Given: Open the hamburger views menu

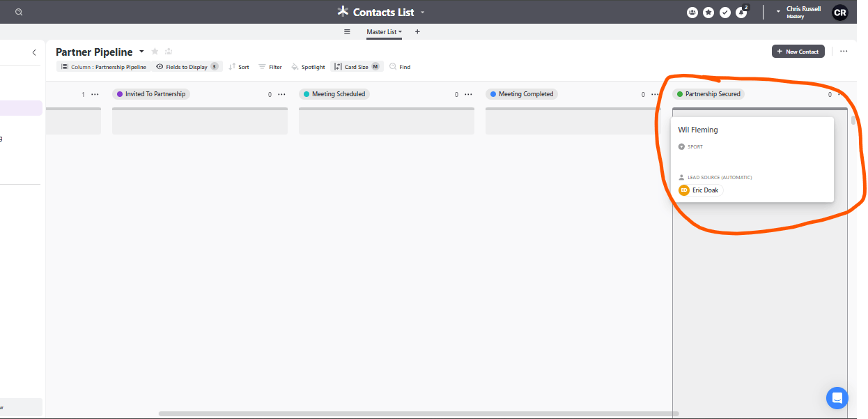Looking at the screenshot, I should click(x=347, y=31).
